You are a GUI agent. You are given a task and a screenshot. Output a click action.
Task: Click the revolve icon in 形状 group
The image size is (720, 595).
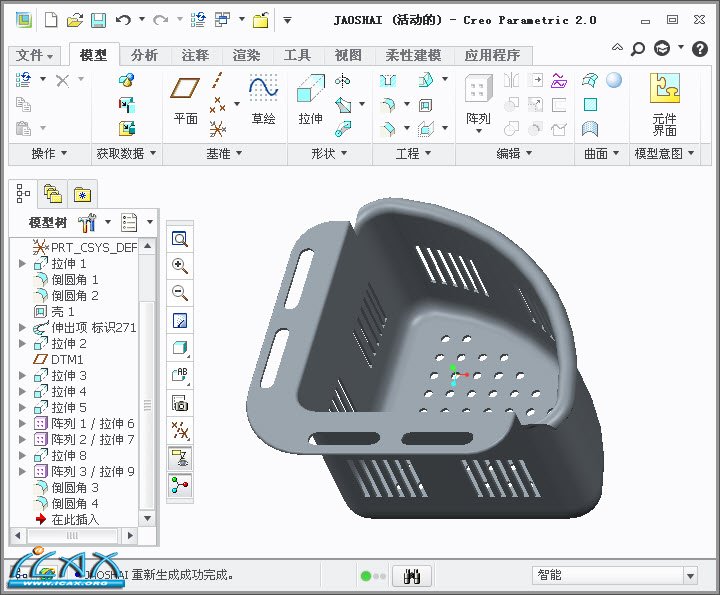pyautogui.click(x=343, y=81)
